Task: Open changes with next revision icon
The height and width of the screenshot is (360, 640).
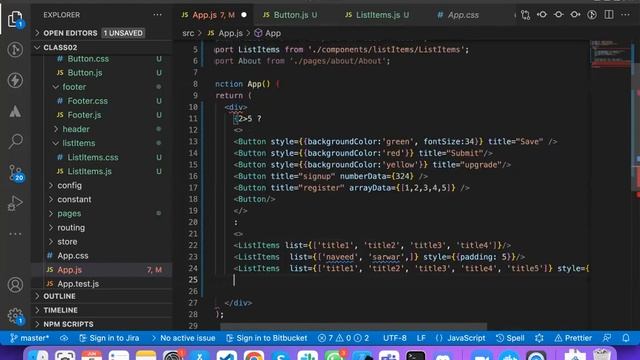Action: click(x=575, y=15)
